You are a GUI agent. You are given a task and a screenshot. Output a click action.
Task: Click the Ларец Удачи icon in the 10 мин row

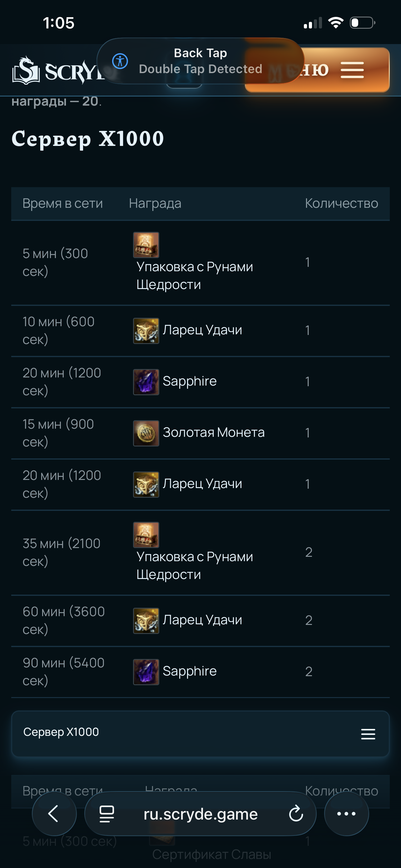pos(146,331)
